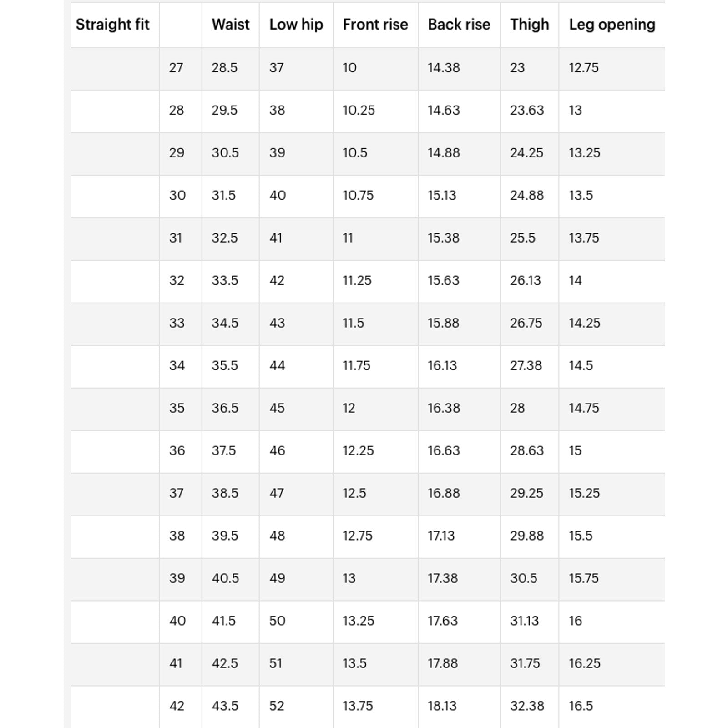Screen dimensions: 728x728
Task: Select the "Leg opening" column header
Action: [x=612, y=25]
